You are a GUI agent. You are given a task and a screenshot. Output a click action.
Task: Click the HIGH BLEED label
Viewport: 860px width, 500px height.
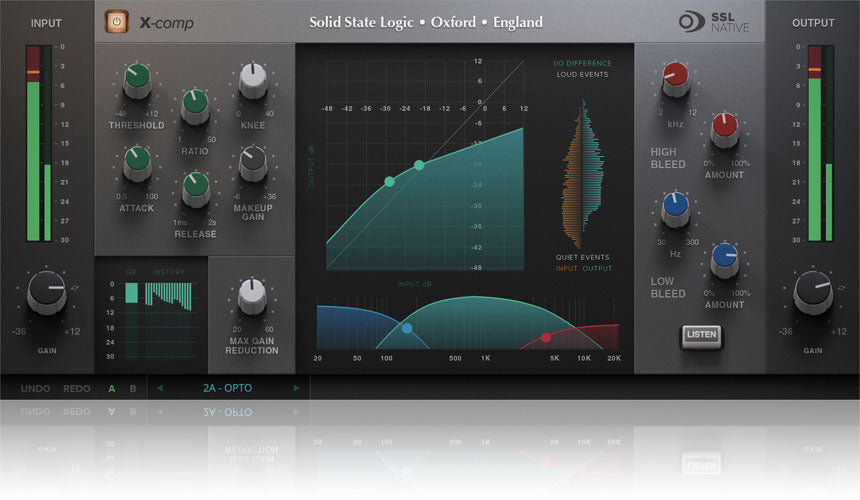coord(667,158)
